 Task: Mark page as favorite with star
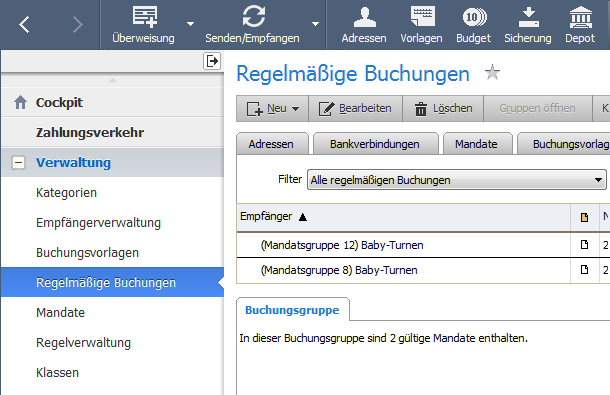click(493, 72)
